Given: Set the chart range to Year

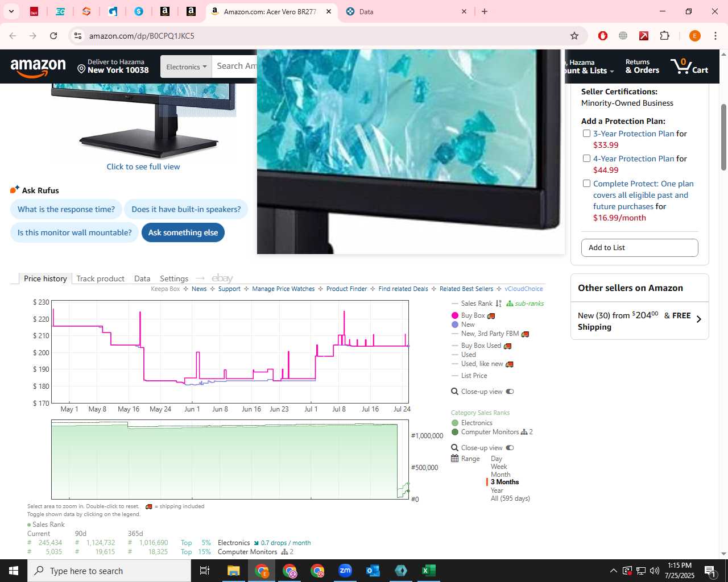Looking at the screenshot, I should pyautogui.click(x=497, y=490).
